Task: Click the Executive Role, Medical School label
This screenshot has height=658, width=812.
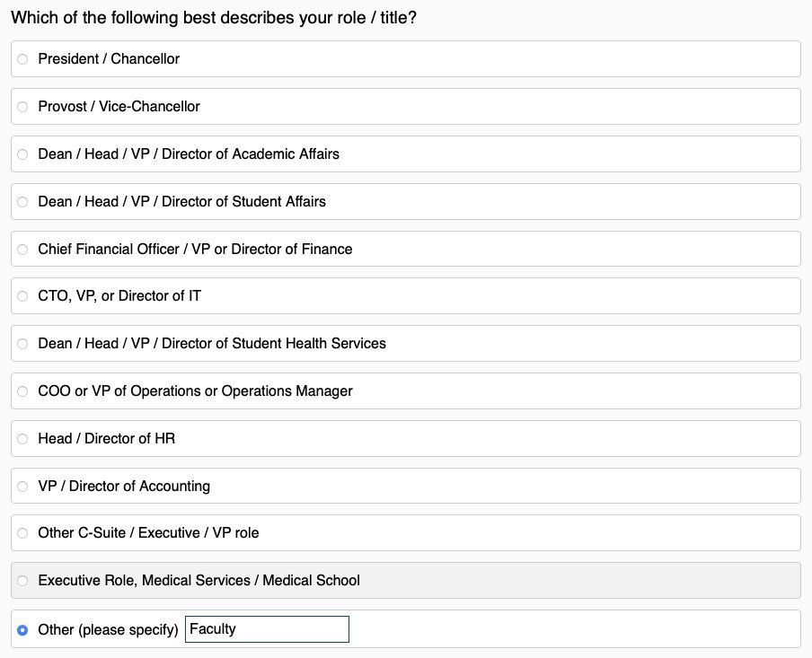Action: pos(199,581)
